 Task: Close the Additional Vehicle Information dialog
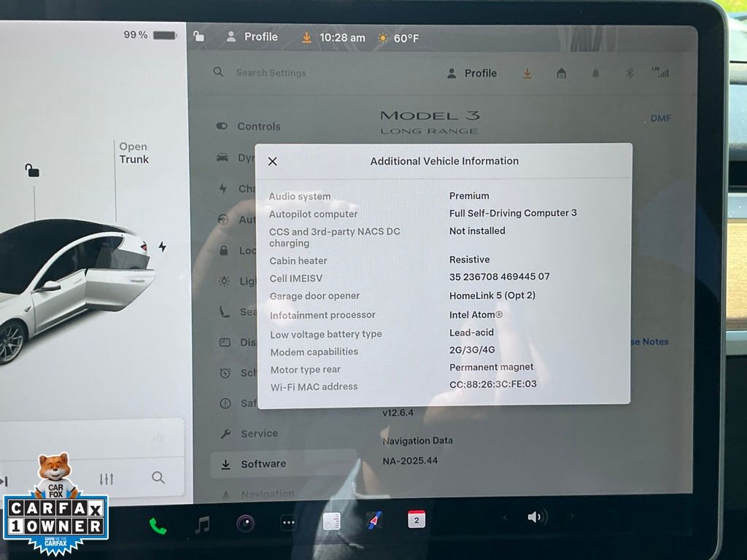(x=273, y=161)
